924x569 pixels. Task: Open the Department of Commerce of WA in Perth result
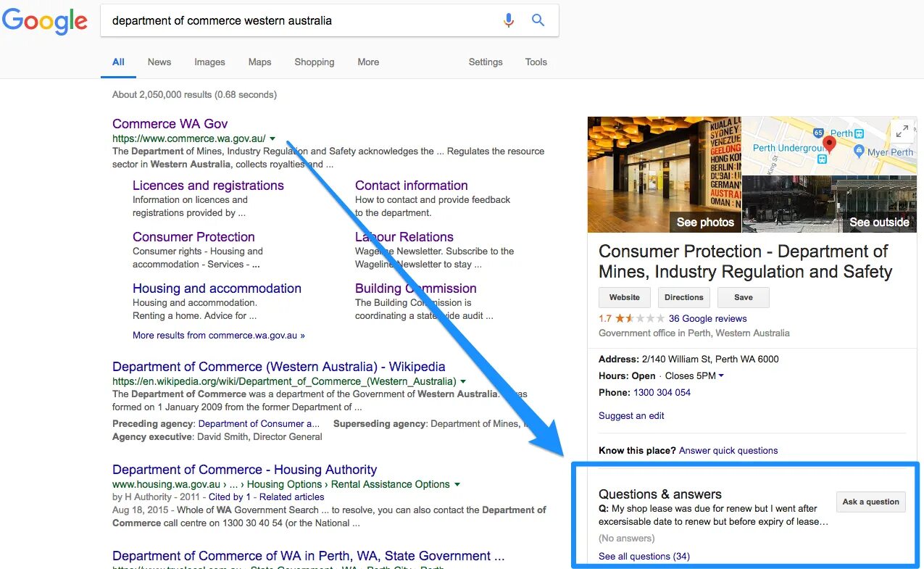(x=308, y=556)
